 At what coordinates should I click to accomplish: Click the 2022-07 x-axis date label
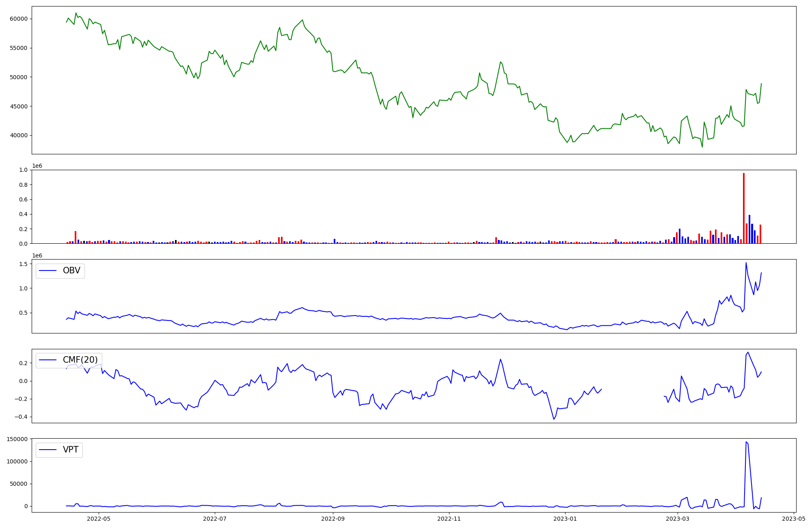click(214, 518)
